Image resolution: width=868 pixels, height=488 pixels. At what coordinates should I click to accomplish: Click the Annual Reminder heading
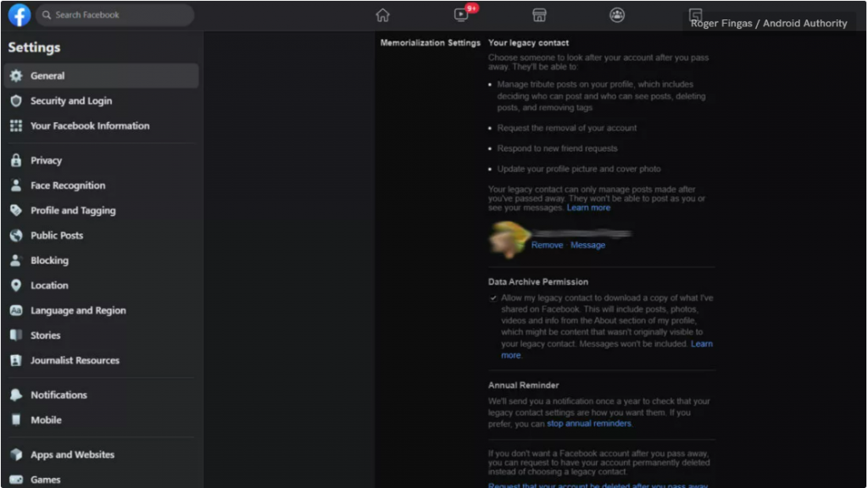[x=523, y=385]
